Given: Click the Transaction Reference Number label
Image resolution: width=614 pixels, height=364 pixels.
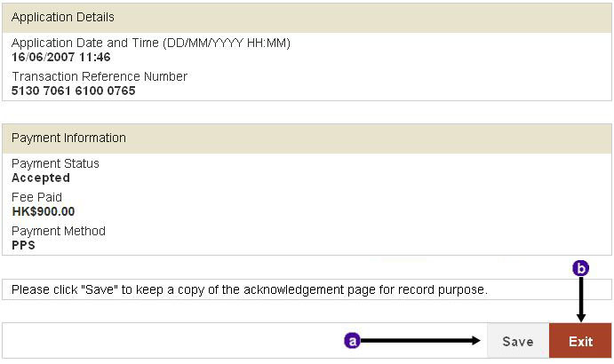Looking at the screenshot, I should coord(100,76).
